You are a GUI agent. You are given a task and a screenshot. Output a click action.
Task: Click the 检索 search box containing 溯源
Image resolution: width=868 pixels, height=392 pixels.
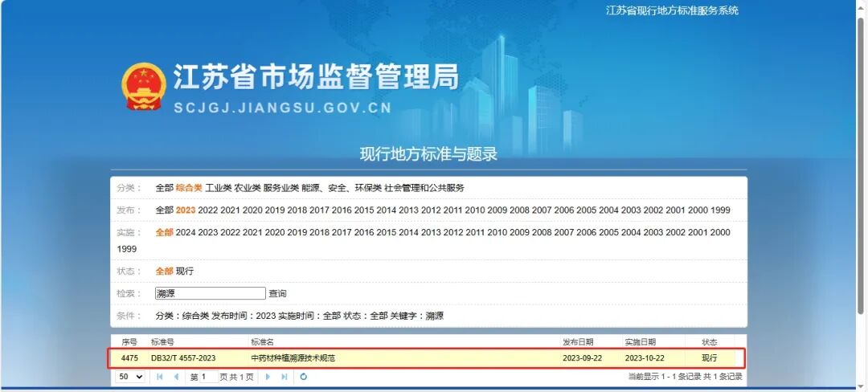pyautogui.click(x=211, y=293)
